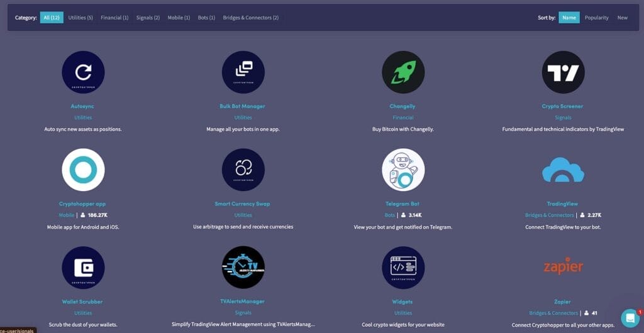
Task: Open the Smart Currency Swap icon
Action: pyautogui.click(x=243, y=170)
